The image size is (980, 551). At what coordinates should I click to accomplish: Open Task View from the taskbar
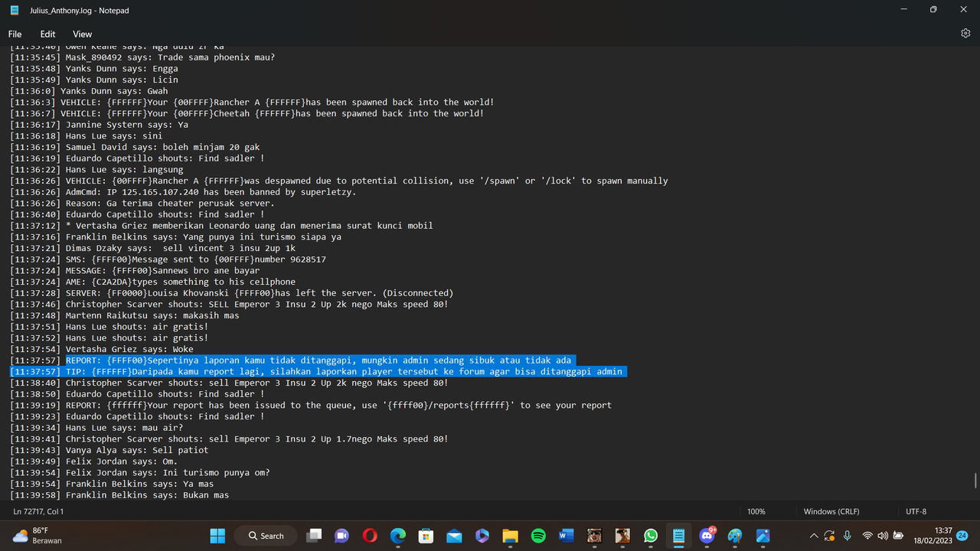(x=314, y=536)
